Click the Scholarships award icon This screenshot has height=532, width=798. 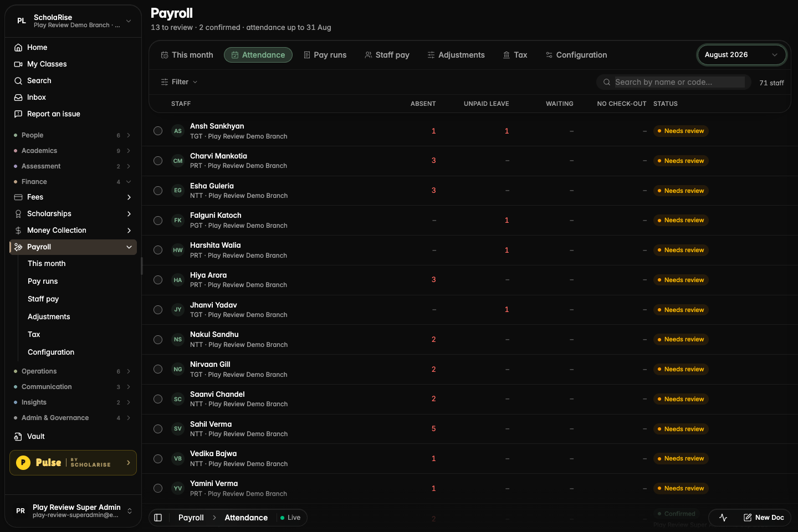pos(18,214)
